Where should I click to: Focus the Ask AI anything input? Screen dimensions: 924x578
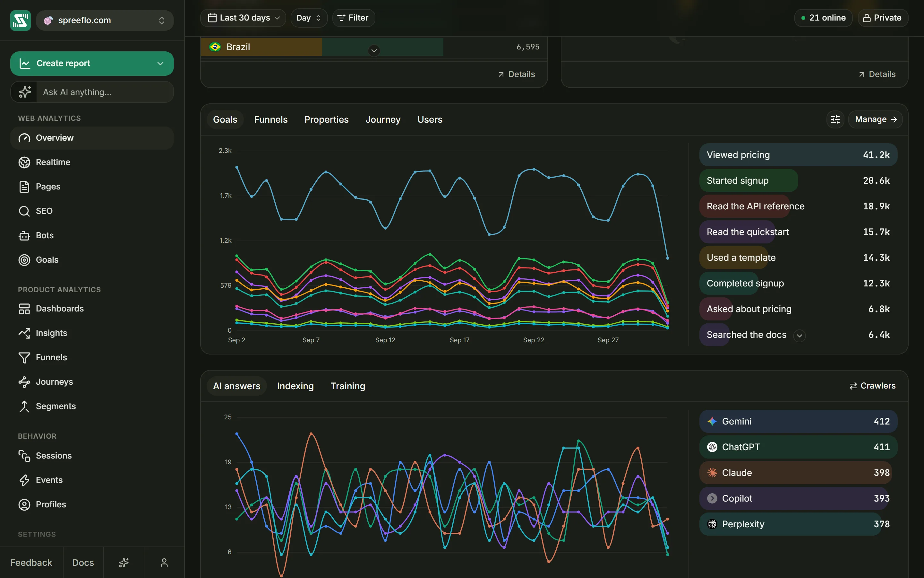pos(105,92)
